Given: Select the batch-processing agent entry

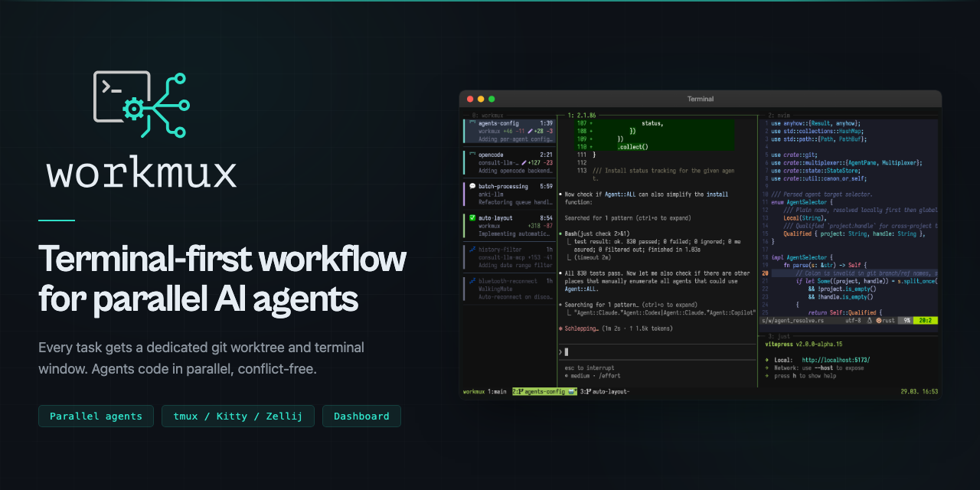Looking at the screenshot, I should point(509,194).
